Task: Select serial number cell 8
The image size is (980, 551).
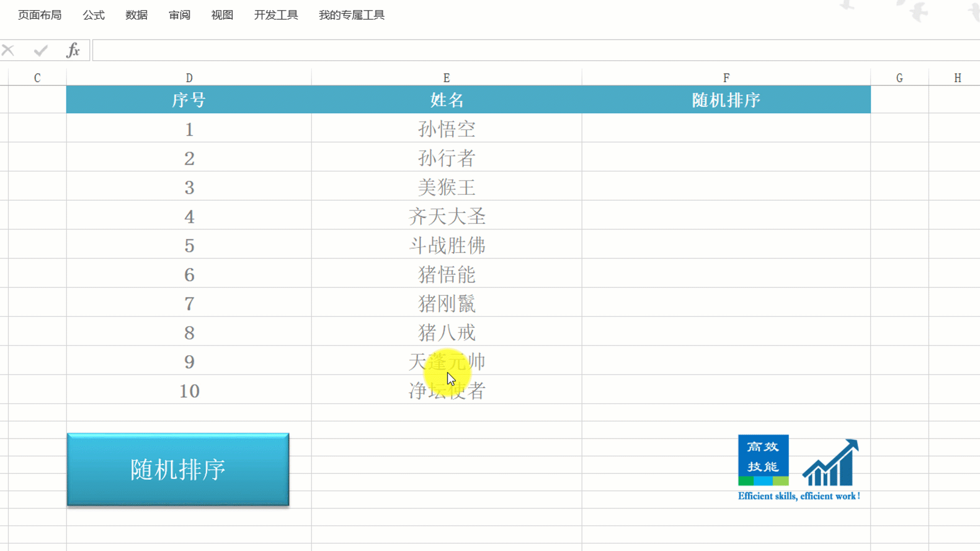Action: (189, 332)
